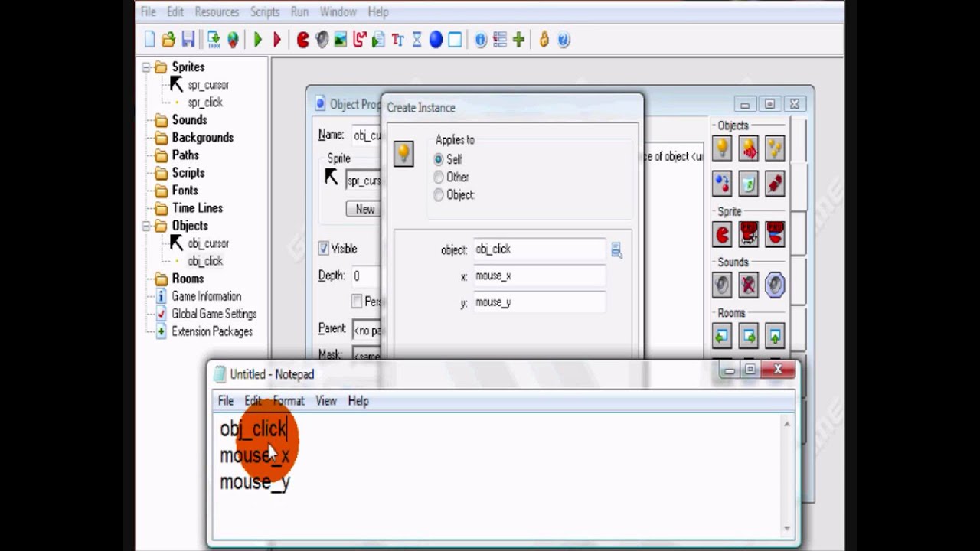Image resolution: width=980 pixels, height=551 pixels.
Task: Open the View menu in Notepad
Action: [326, 401]
